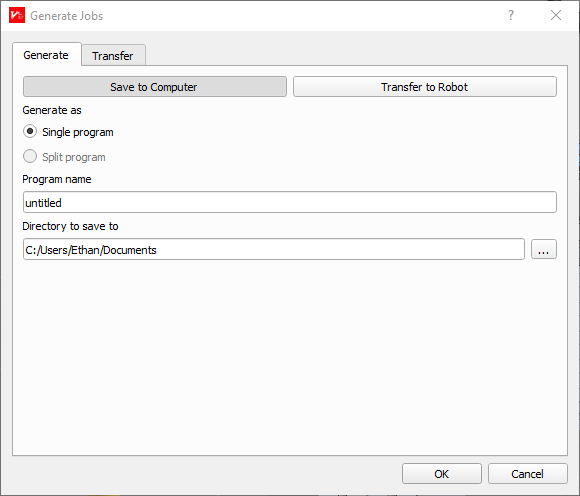This screenshot has height=496, width=580.
Task: Click the Program name label
Action: 57,179
